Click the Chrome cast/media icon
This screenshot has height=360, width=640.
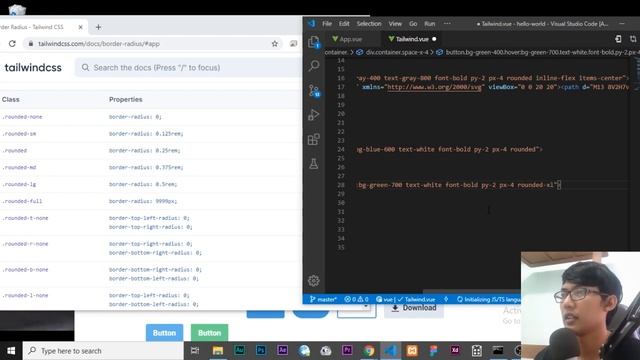[293, 44]
